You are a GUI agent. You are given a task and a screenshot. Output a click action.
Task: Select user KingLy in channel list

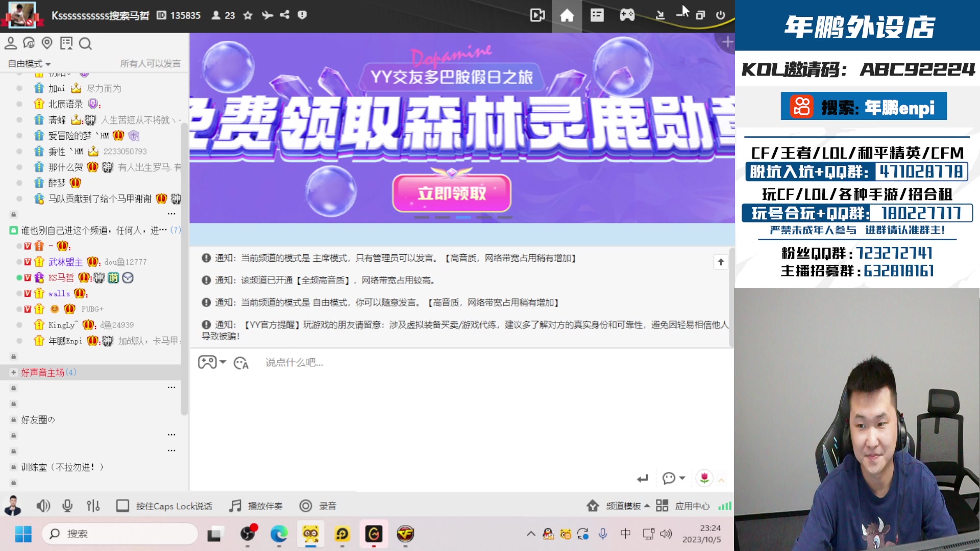pyautogui.click(x=64, y=325)
